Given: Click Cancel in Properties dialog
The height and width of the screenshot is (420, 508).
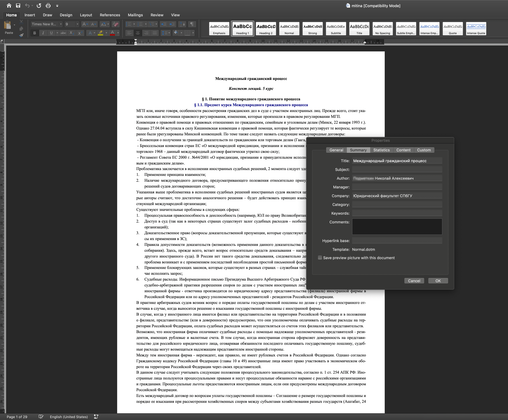Looking at the screenshot, I should (414, 281).
